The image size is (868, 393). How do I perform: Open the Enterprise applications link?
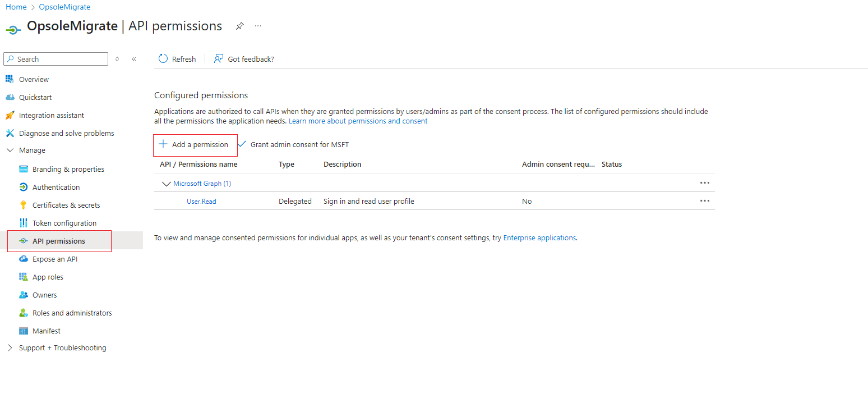point(539,237)
